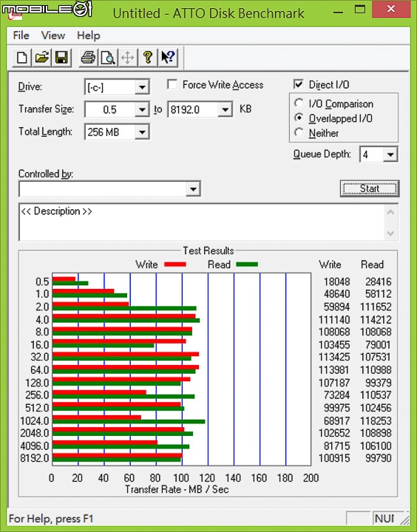Open the Drive dropdown list
The width and height of the screenshot is (417, 532).
tap(142, 87)
